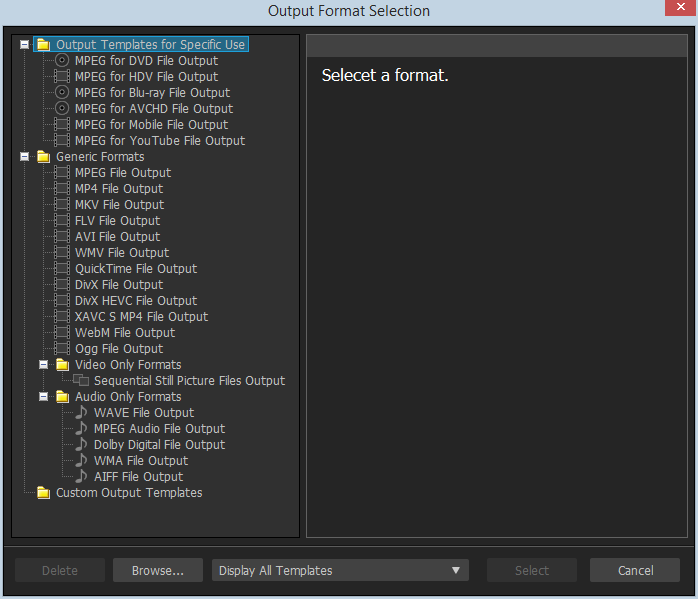Click the image stack icon beside Sequential Still Picture Files Output
Screen dimensions: 698x599
pyautogui.click(x=81, y=381)
